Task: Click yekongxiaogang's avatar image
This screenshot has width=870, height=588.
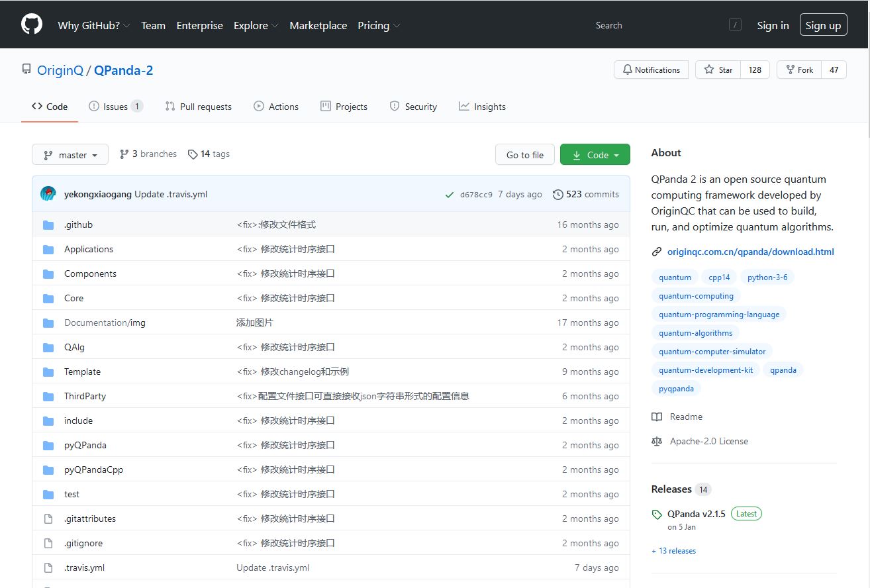Action: [48, 194]
